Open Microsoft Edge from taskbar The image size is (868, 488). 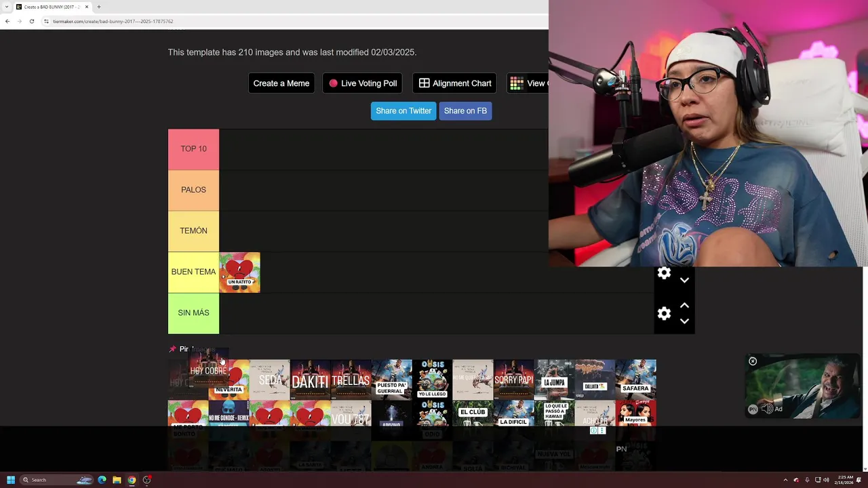tap(102, 480)
